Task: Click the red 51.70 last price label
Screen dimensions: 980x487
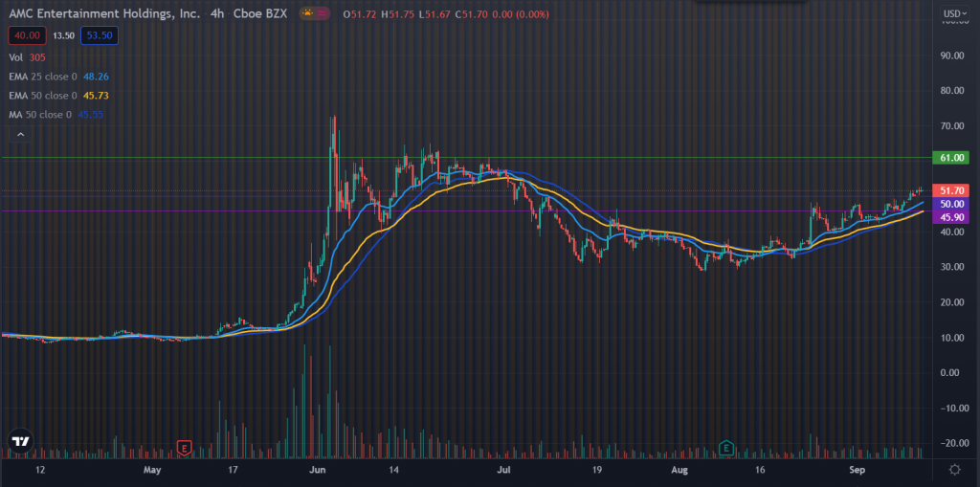Action: [950, 191]
